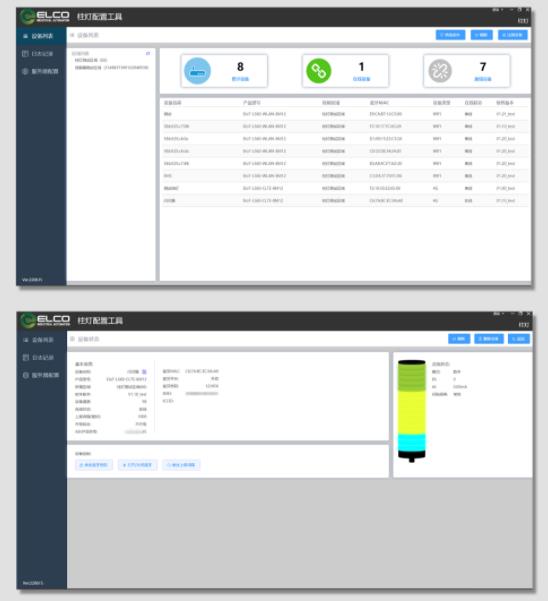Click the first outlined button under device control section

pos(94,465)
